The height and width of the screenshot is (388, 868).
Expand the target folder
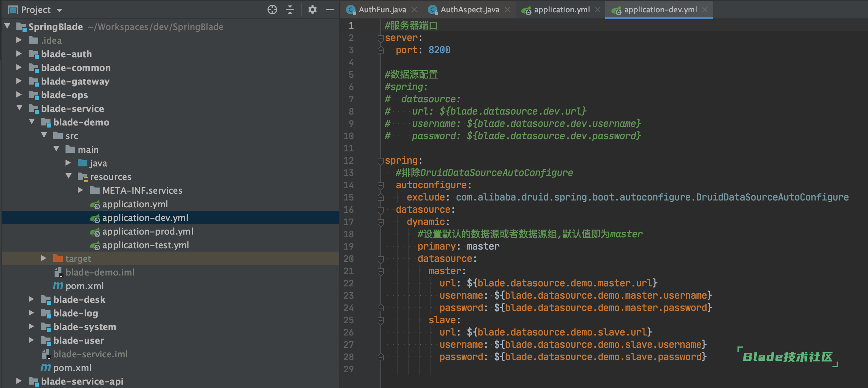[44, 258]
